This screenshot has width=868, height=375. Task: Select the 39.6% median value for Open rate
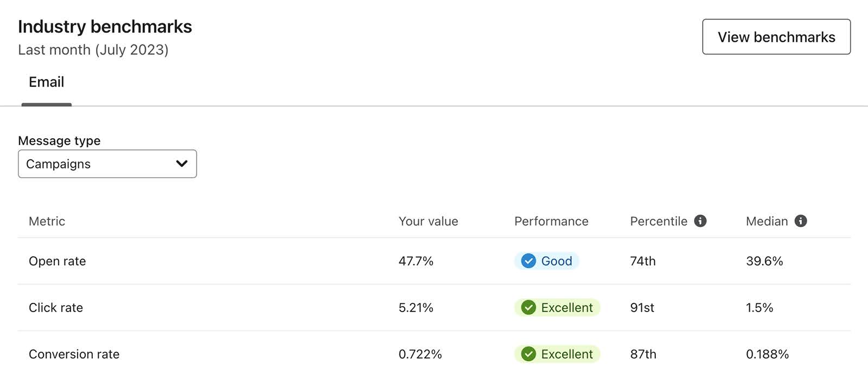(764, 261)
